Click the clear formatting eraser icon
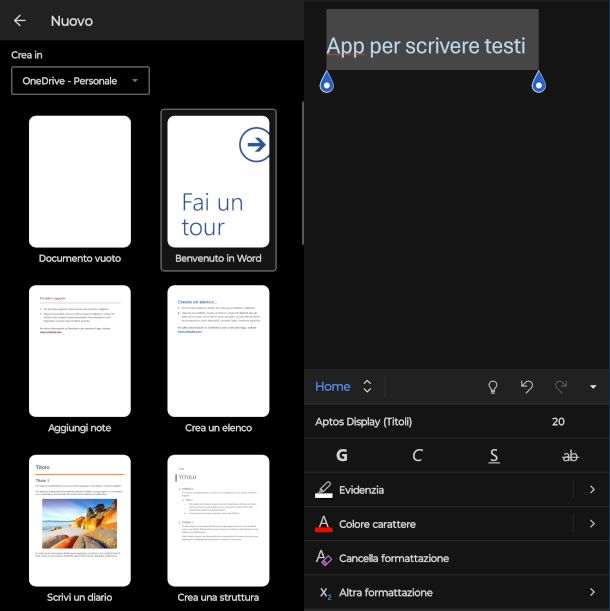This screenshot has width=610, height=611. [324, 558]
